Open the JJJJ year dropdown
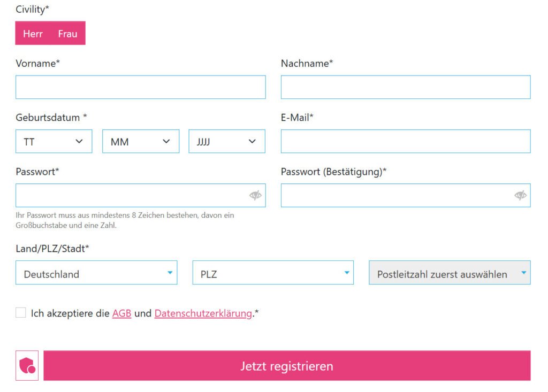Viewport: 548px width, 392px height. [x=227, y=142]
